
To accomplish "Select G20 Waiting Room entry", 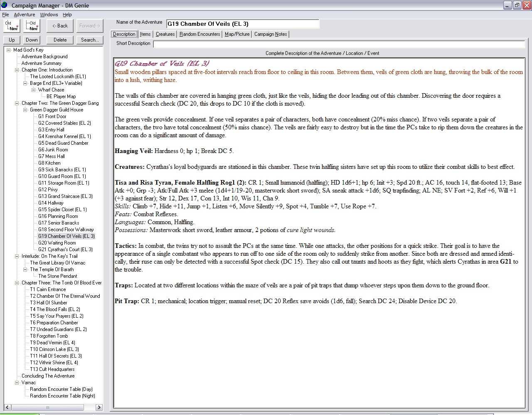I will (x=57, y=243).
